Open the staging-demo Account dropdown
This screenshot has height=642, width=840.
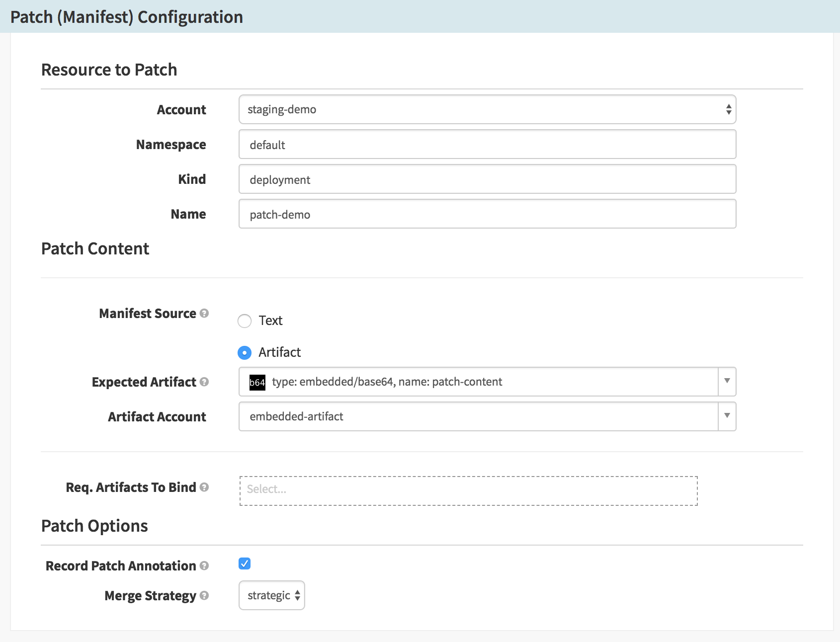click(x=486, y=109)
